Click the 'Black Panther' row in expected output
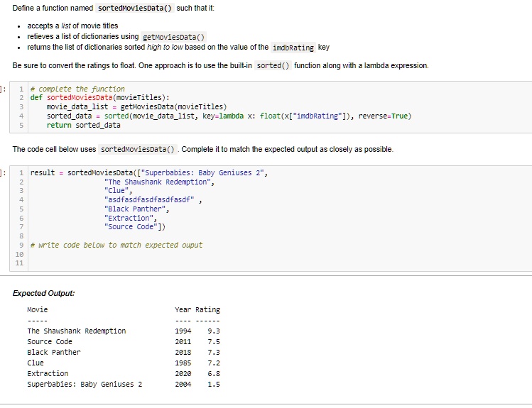 [124, 353]
